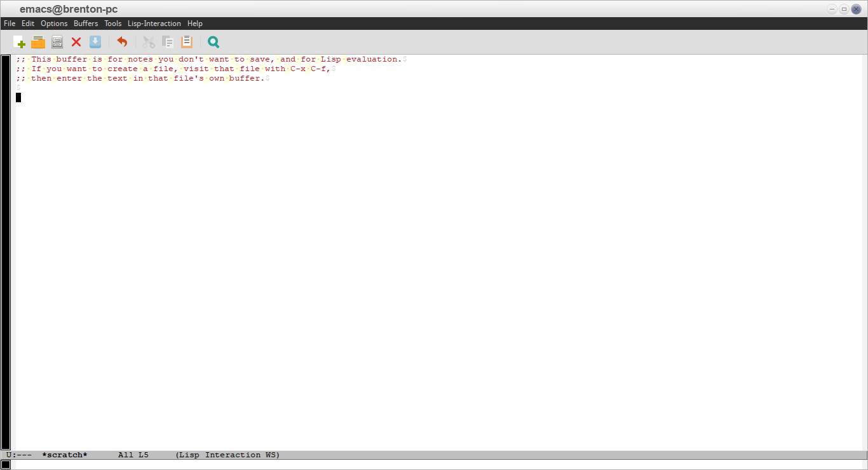Viewport: 868px width, 470px height.
Task: Click the 'U:---' status in mode line
Action: coord(19,455)
